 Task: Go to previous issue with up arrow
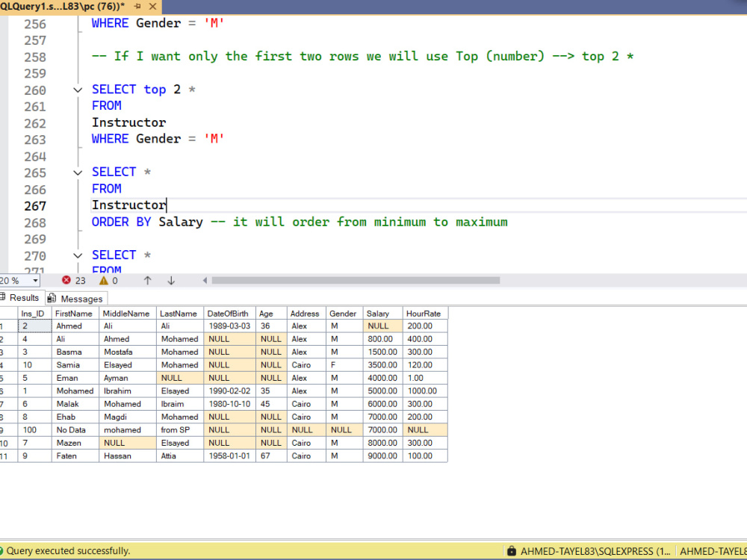point(148,281)
